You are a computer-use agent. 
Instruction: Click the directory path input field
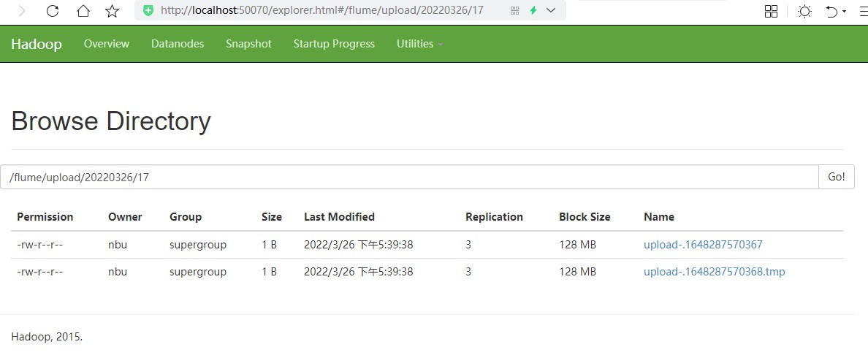click(409, 177)
